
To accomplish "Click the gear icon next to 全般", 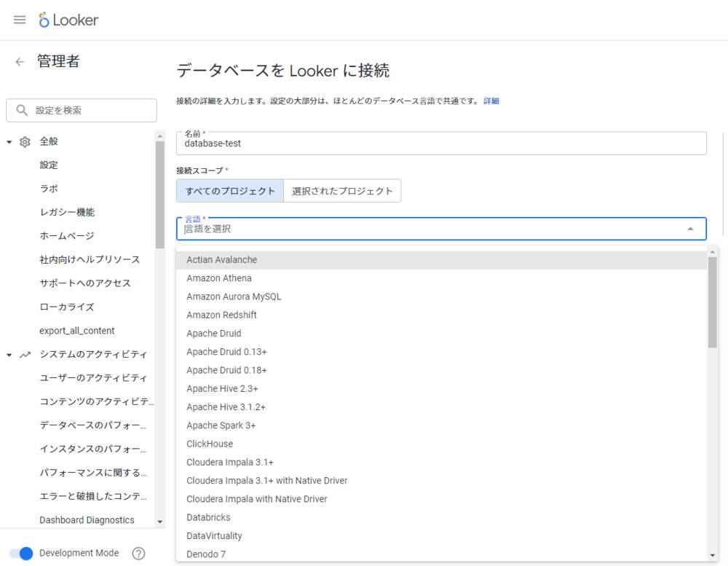I will pyautogui.click(x=25, y=141).
